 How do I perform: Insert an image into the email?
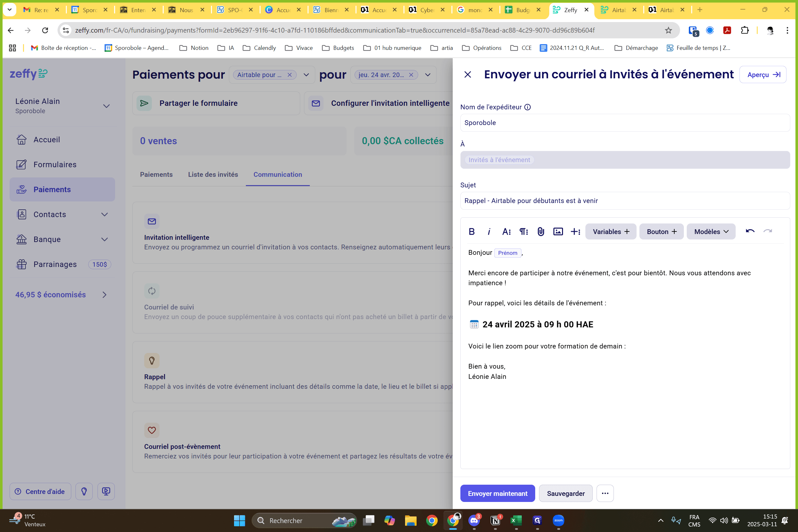point(558,231)
